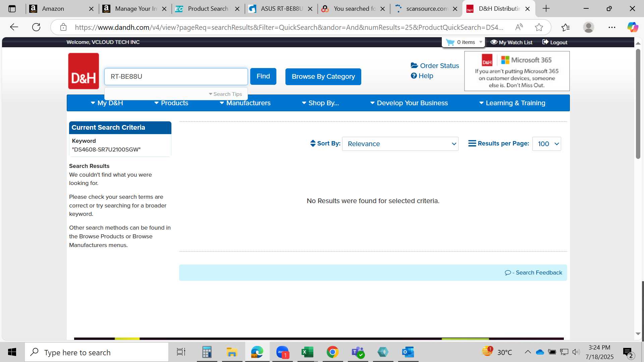Open the notification center icon
This screenshot has width=644, height=362.
point(628,352)
